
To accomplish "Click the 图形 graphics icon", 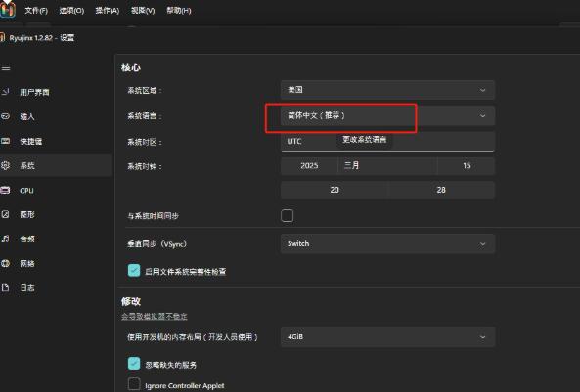I will (x=5, y=214).
